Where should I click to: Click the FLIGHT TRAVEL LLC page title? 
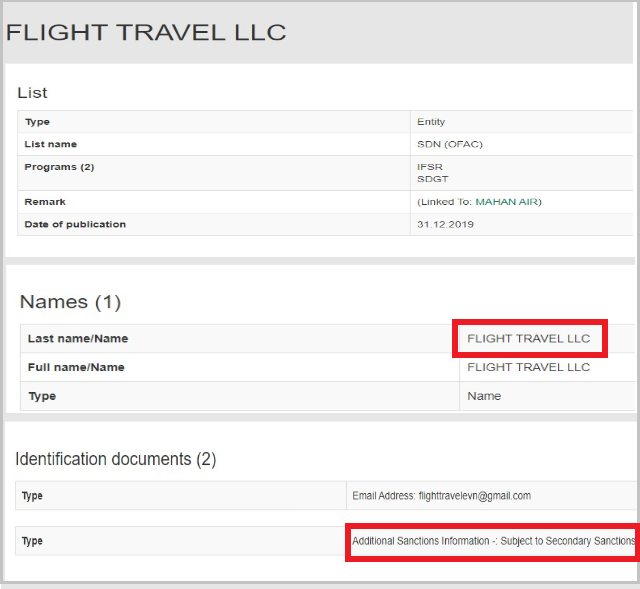coord(146,32)
